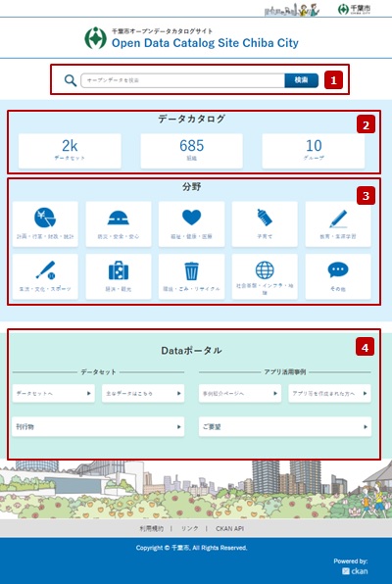This screenshot has width=392, height=584.
Task: Click the リンク footer link
Action: pos(190,528)
